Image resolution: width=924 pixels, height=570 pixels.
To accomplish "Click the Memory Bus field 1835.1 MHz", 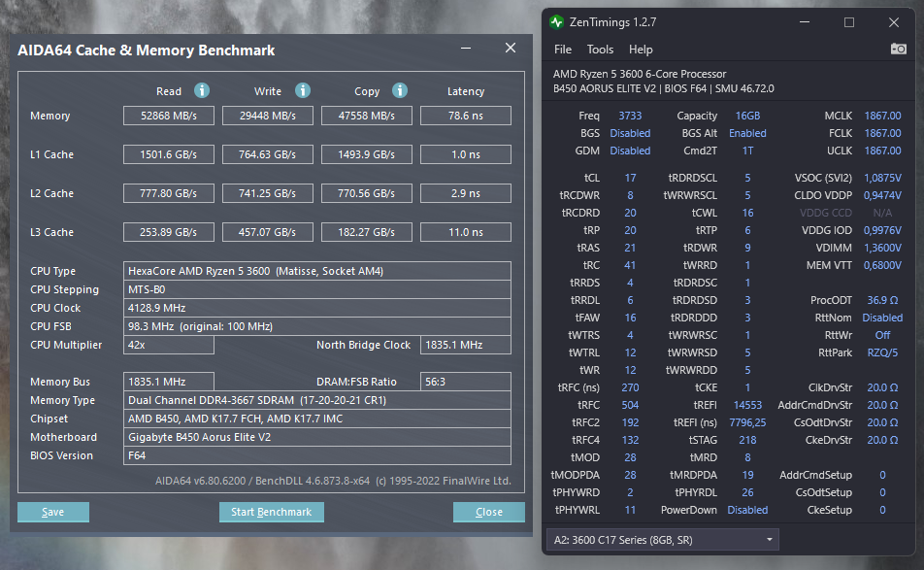I will pyautogui.click(x=169, y=382).
